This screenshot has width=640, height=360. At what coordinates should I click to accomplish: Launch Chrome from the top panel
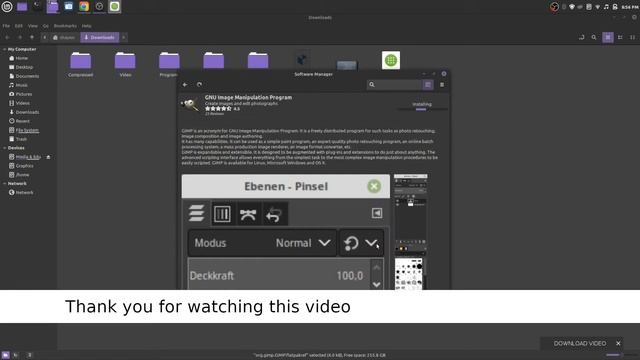coord(84,7)
